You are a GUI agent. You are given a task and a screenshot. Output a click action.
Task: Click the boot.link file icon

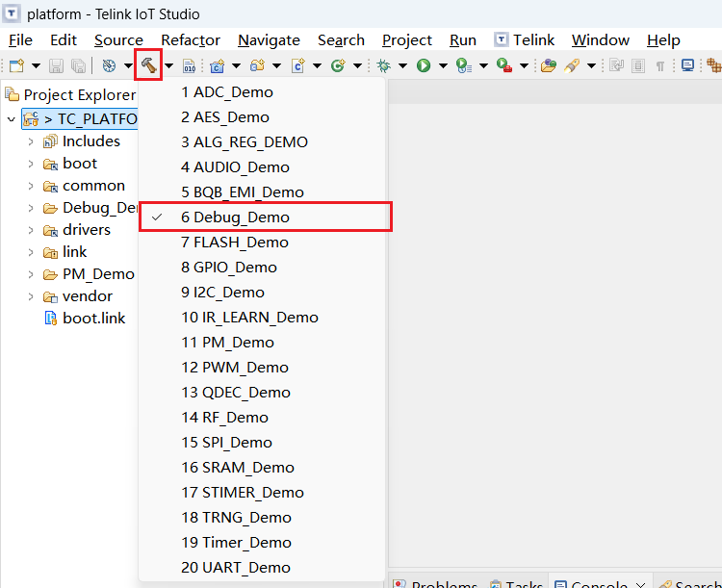[x=50, y=319]
